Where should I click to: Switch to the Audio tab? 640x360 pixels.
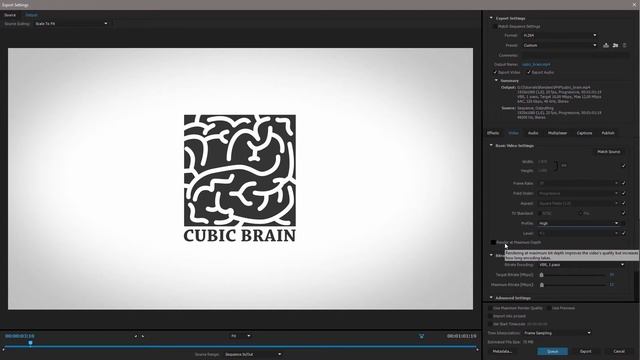point(533,133)
